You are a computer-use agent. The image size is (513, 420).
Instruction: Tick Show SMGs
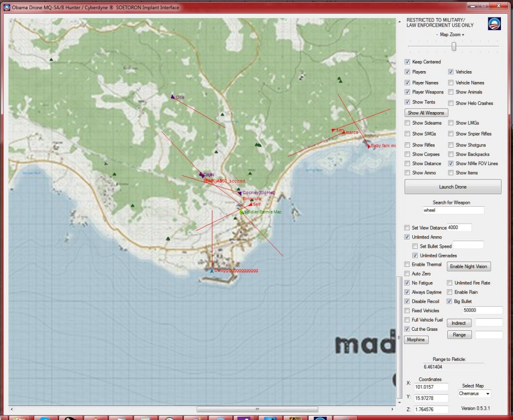(407, 133)
